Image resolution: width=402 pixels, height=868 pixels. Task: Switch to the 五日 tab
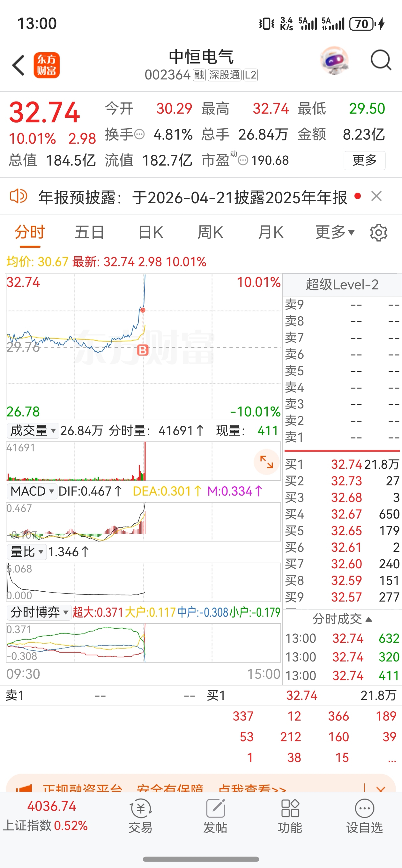coord(89,233)
